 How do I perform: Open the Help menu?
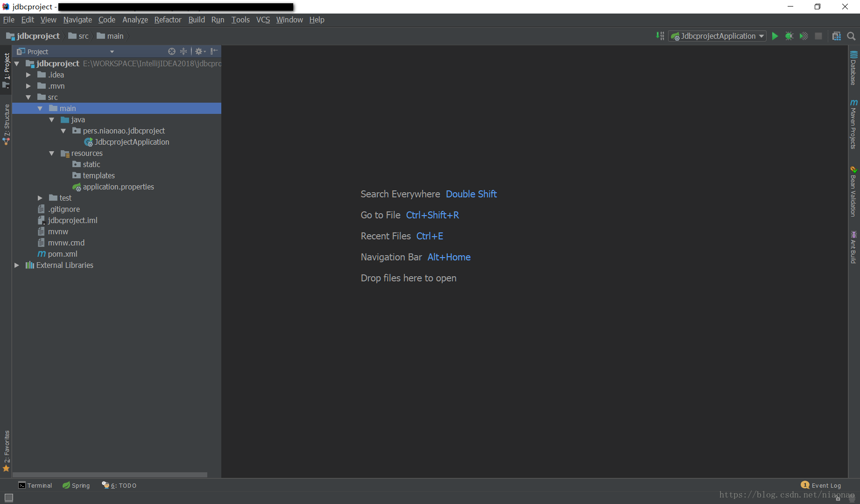(x=317, y=20)
